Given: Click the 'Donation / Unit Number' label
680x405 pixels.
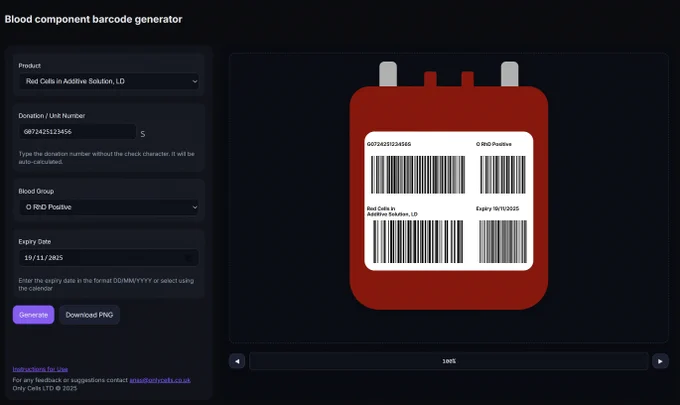Looking at the screenshot, I should tap(52, 116).
